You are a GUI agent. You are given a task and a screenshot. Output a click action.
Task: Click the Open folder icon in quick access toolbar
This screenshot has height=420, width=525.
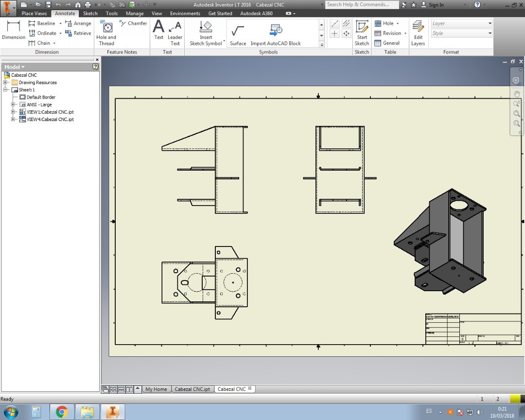click(38, 5)
